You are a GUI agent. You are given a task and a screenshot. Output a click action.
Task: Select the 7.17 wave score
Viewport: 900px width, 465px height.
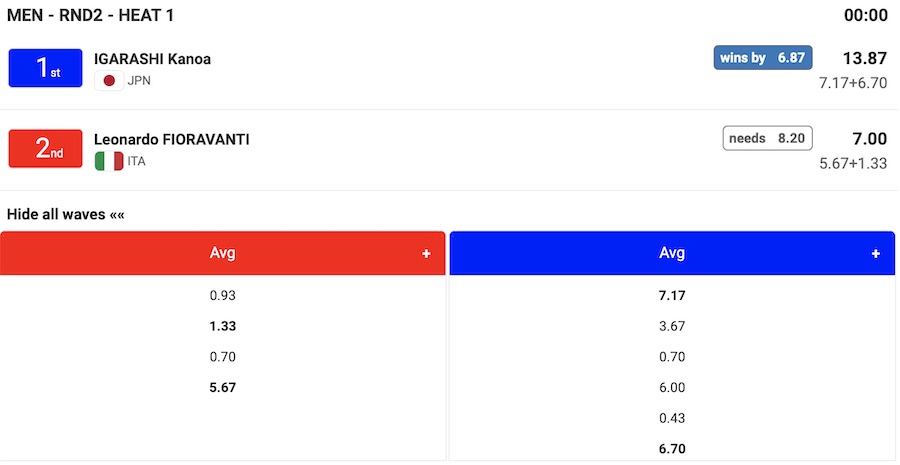point(672,296)
